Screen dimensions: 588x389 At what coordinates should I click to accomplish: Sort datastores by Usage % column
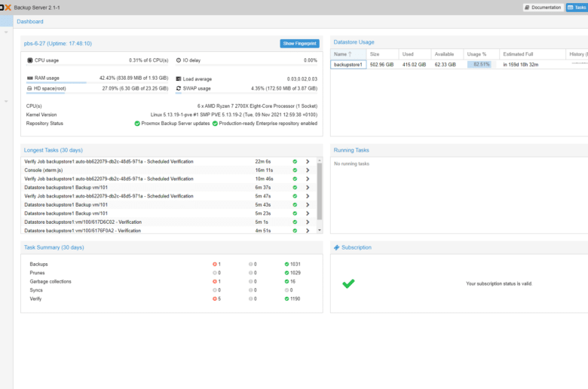[481, 54]
